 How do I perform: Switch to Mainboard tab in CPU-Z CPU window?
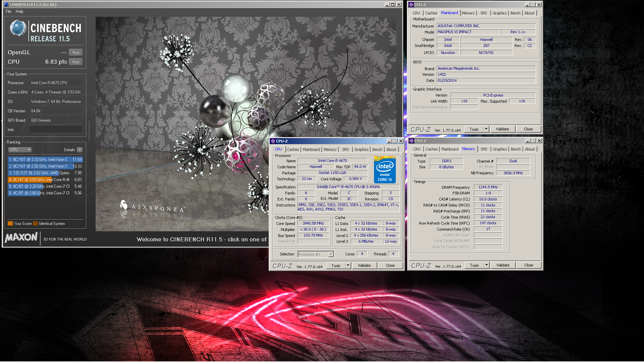pyautogui.click(x=311, y=149)
